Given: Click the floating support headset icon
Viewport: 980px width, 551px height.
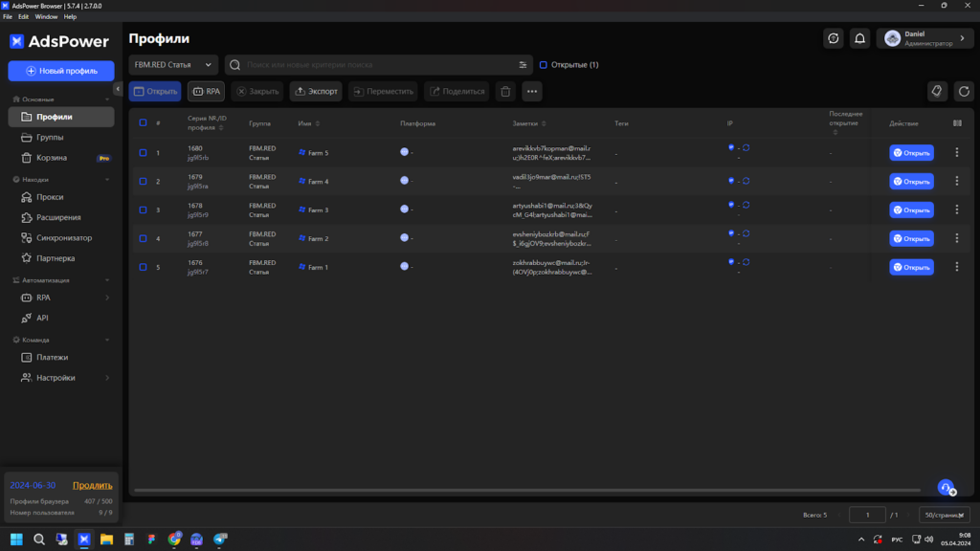Looking at the screenshot, I should pos(947,487).
